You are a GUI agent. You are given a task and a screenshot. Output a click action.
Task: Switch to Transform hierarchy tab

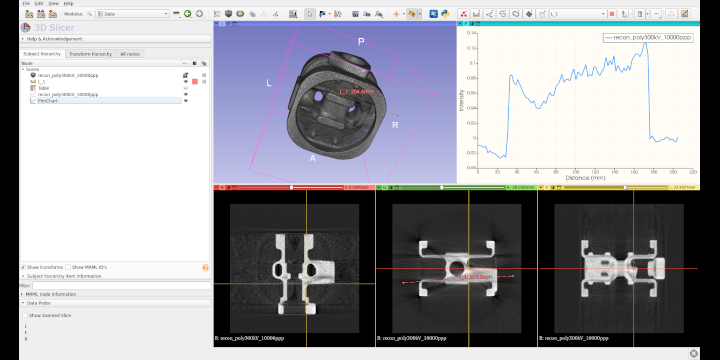(90, 54)
